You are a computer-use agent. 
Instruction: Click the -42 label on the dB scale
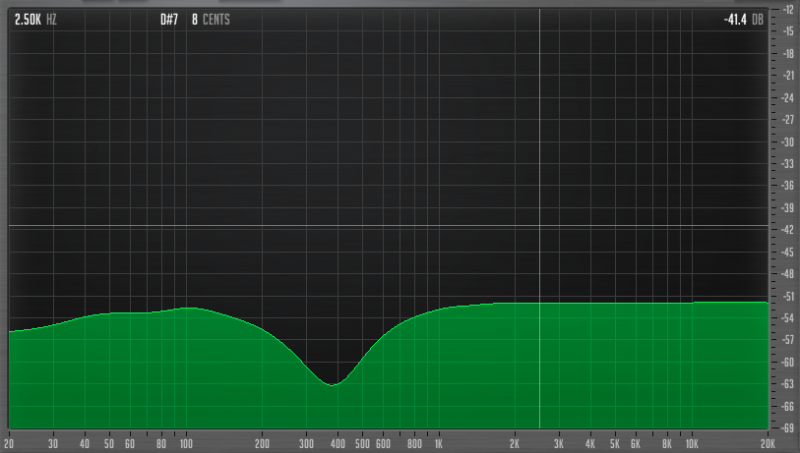[788, 229]
